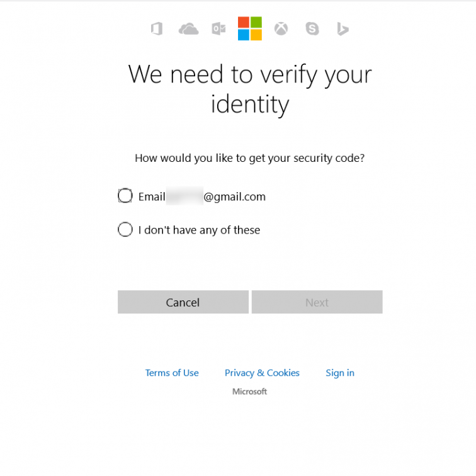
Task: Click the Xbox icon
Action: click(281, 29)
